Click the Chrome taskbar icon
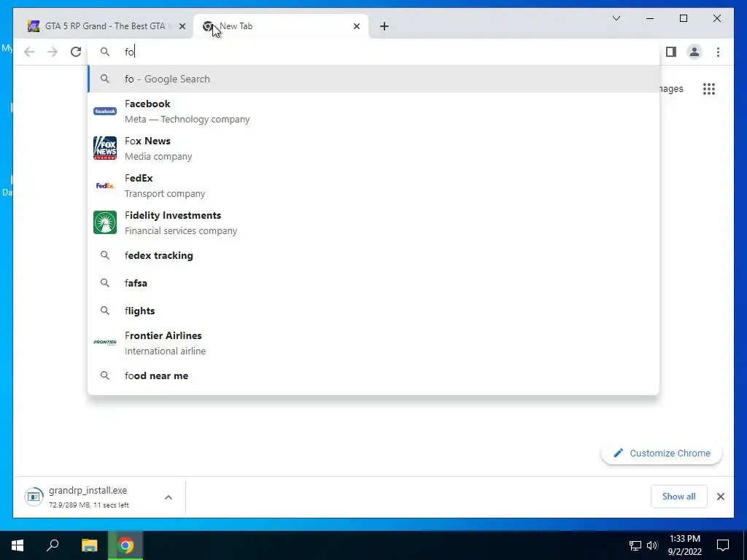 pos(125,545)
